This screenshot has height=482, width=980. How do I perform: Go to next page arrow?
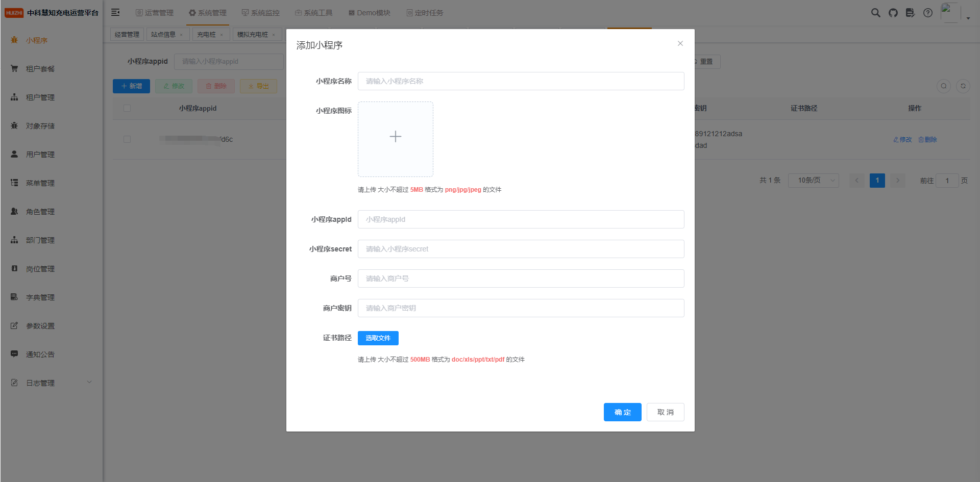click(x=898, y=181)
